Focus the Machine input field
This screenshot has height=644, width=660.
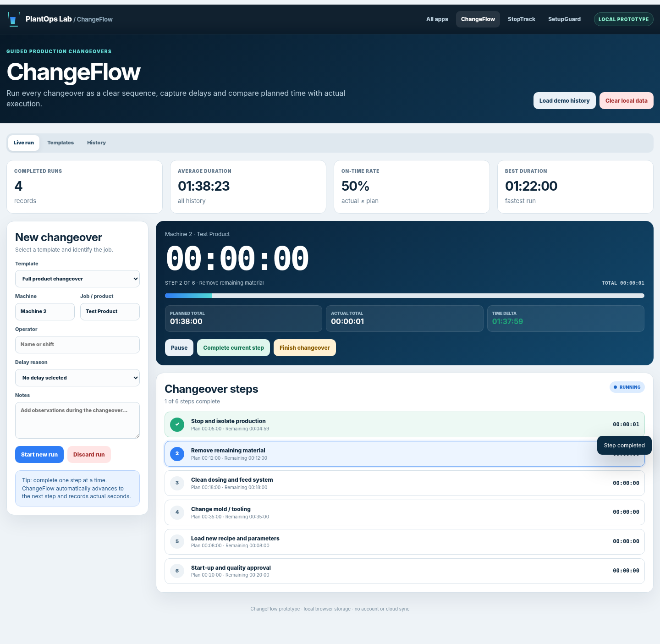(45, 312)
